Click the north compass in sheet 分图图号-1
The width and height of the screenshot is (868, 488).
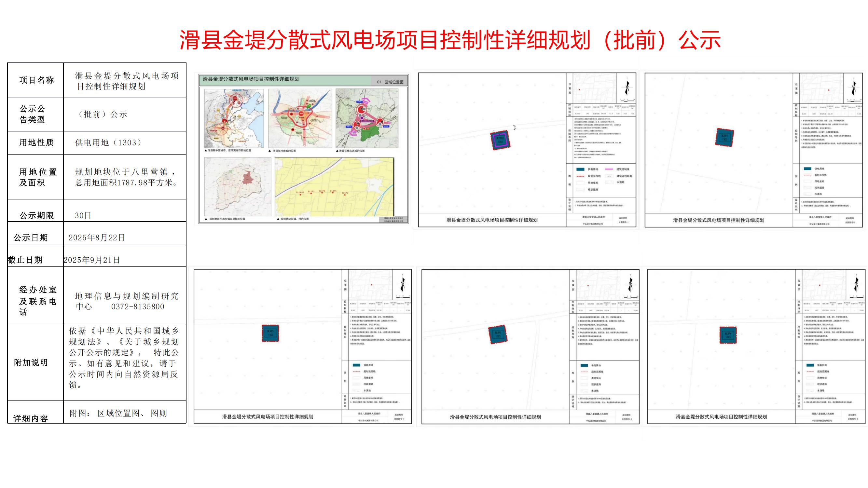coord(627,88)
